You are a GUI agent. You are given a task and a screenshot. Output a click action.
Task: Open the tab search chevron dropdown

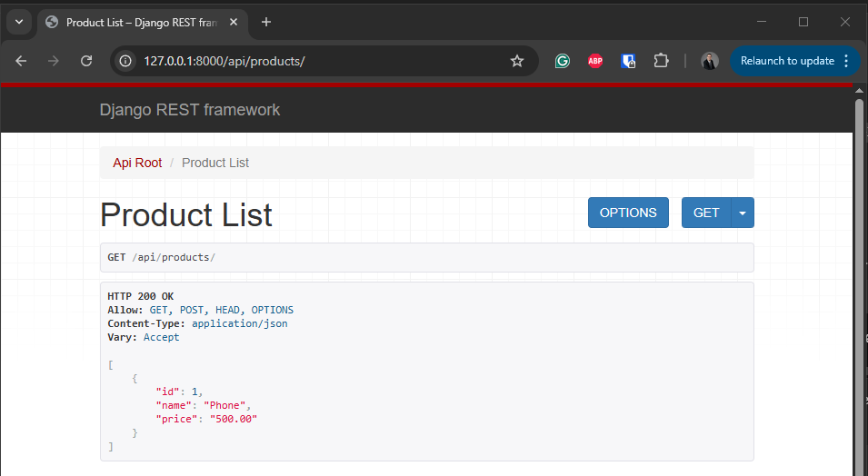pyautogui.click(x=19, y=22)
